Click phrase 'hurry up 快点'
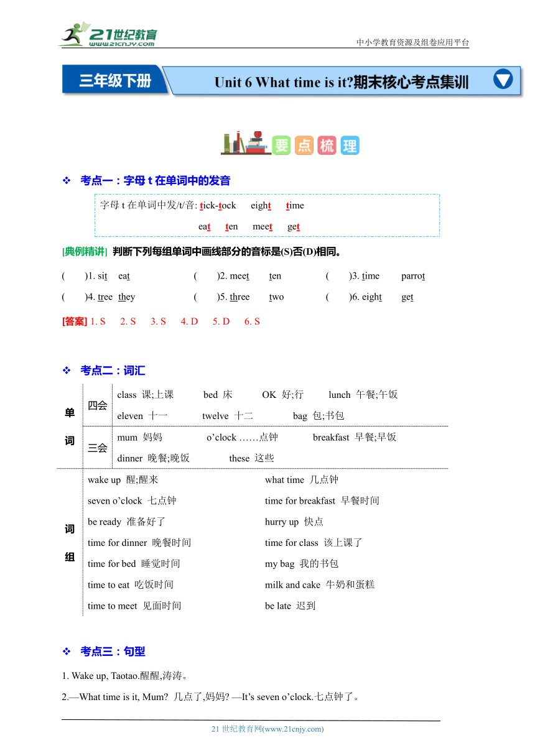Screen dimensions: 535x756 (x=294, y=522)
